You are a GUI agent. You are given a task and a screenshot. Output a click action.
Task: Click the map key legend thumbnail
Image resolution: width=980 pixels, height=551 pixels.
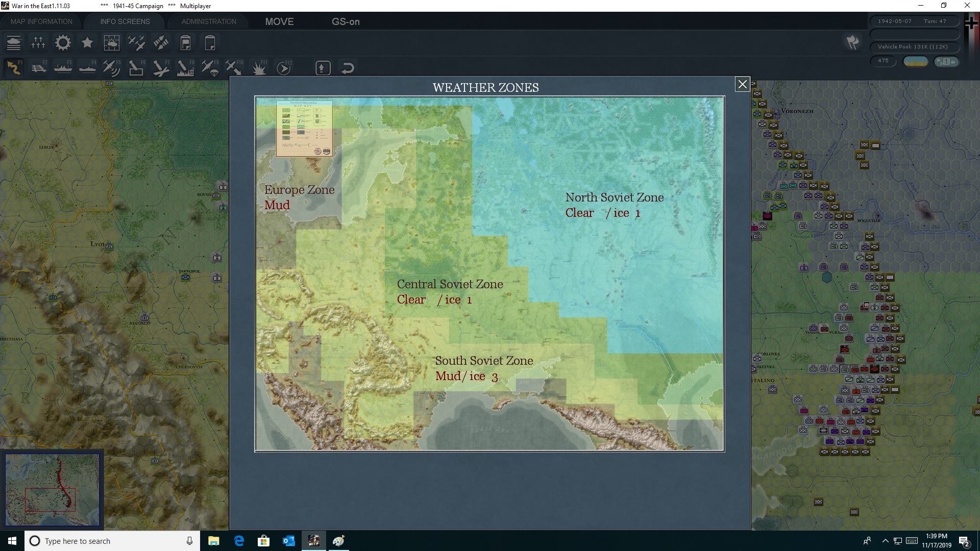pyautogui.click(x=304, y=129)
